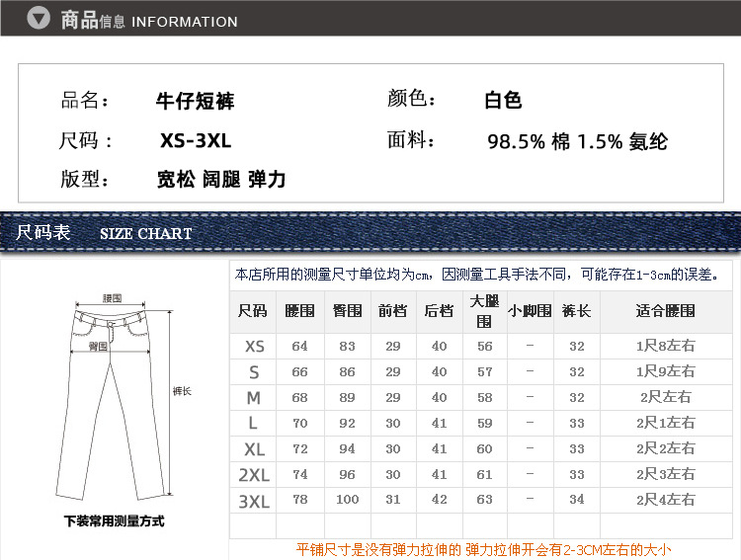Click the 面料 label
This screenshot has width=741, height=560.
click(411, 139)
